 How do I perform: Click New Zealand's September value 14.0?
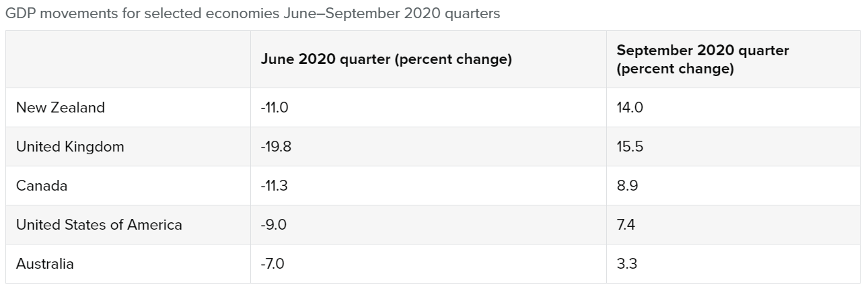coord(630,108)
